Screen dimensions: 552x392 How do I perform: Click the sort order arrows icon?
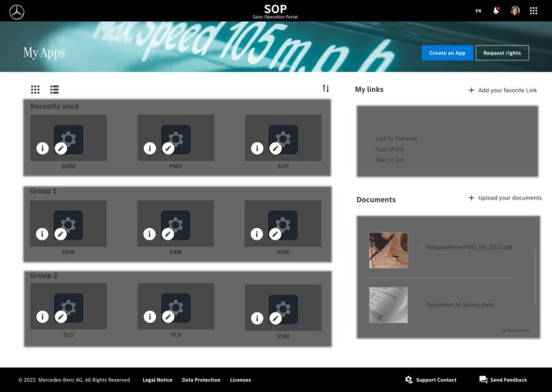point(326,88)
